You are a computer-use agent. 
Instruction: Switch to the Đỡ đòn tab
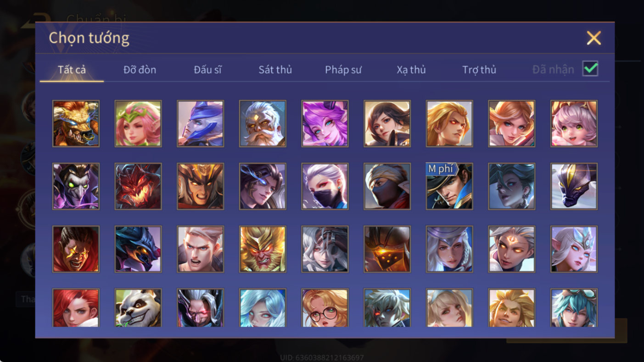pyautogui.click(x=140, y=70)
